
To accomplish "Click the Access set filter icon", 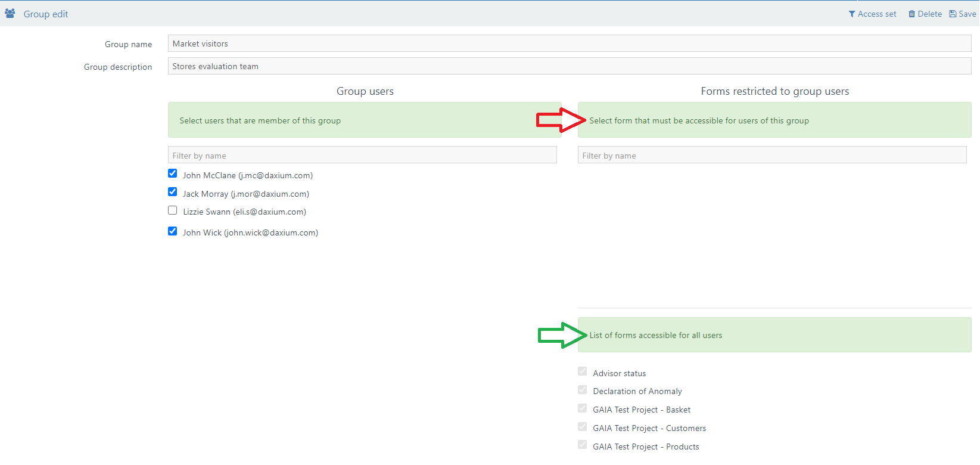I will [x=852, y=14].
